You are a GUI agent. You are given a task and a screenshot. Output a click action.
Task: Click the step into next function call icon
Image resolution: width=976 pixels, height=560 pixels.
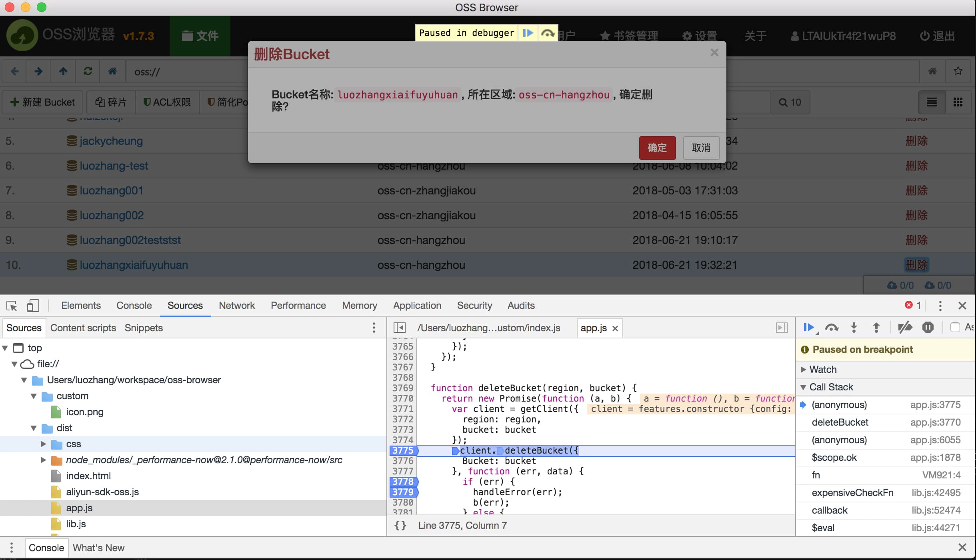855,328
